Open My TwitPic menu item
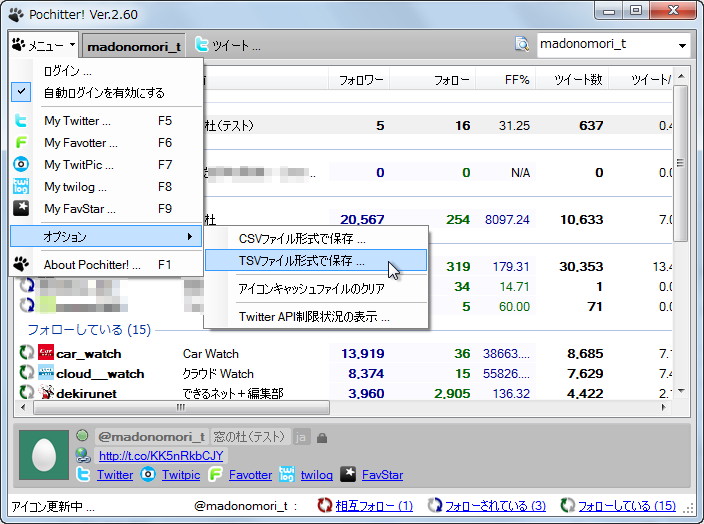 point(108,165)
